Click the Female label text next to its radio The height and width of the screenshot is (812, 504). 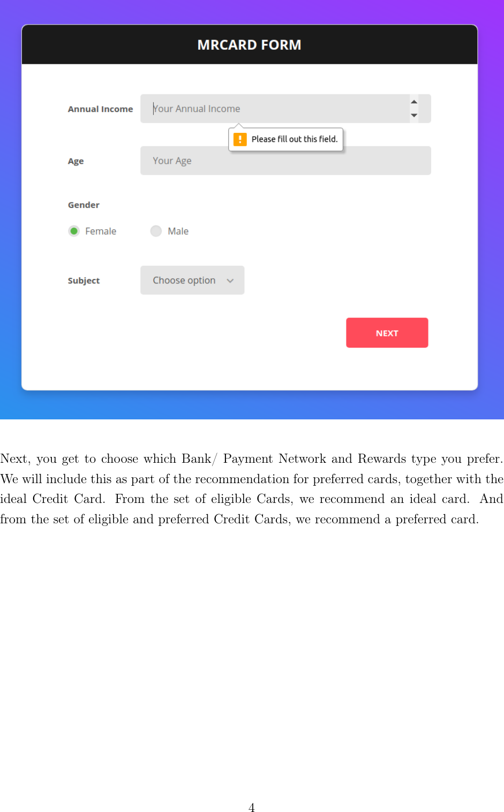point(100,231)
